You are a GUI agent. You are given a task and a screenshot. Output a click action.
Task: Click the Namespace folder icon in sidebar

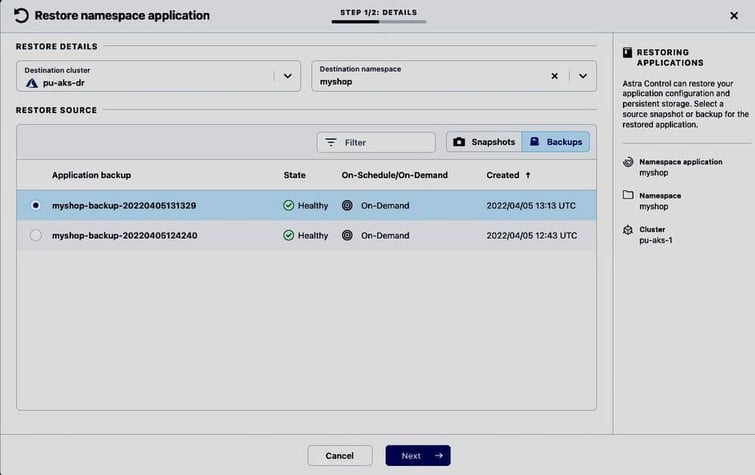pos(628,195)
